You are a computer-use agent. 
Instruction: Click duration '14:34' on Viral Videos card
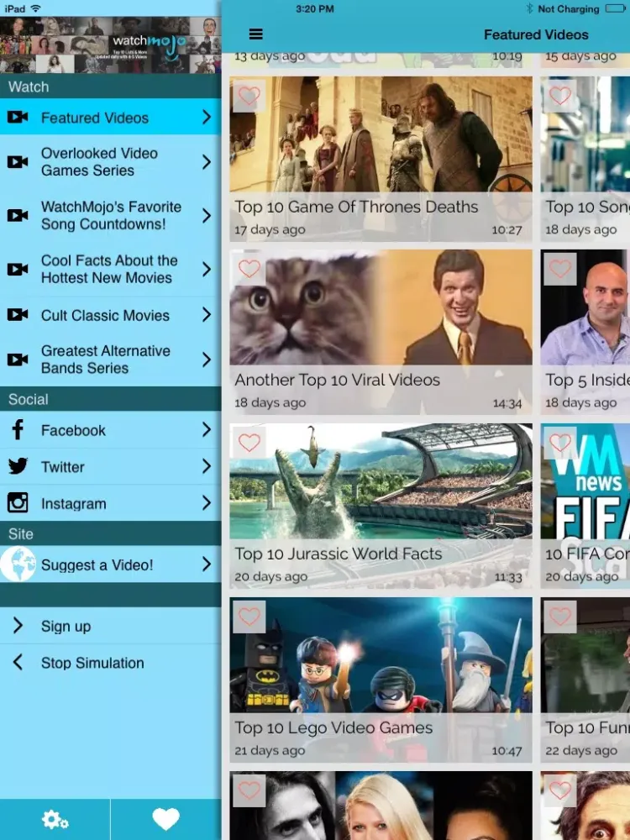click(507, 403)
